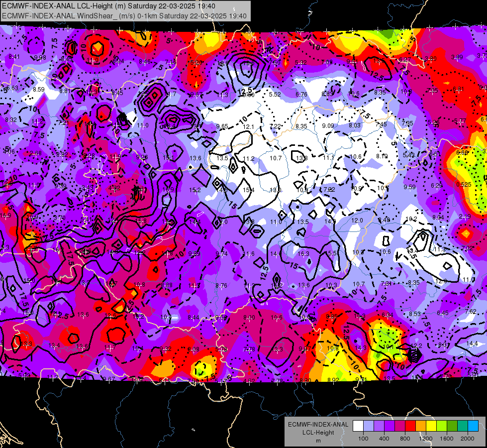Click the grid value 8.92
The width and height of the screenshot is (487, 448).
tap(333, 380)
